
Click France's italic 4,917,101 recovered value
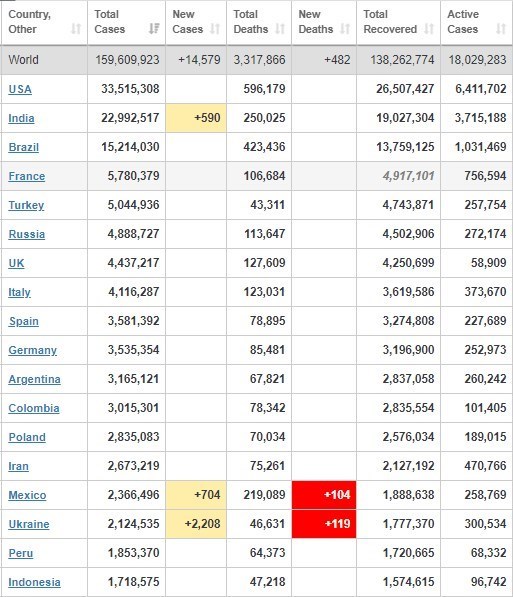pyautogui.click(x=409, y=176)
